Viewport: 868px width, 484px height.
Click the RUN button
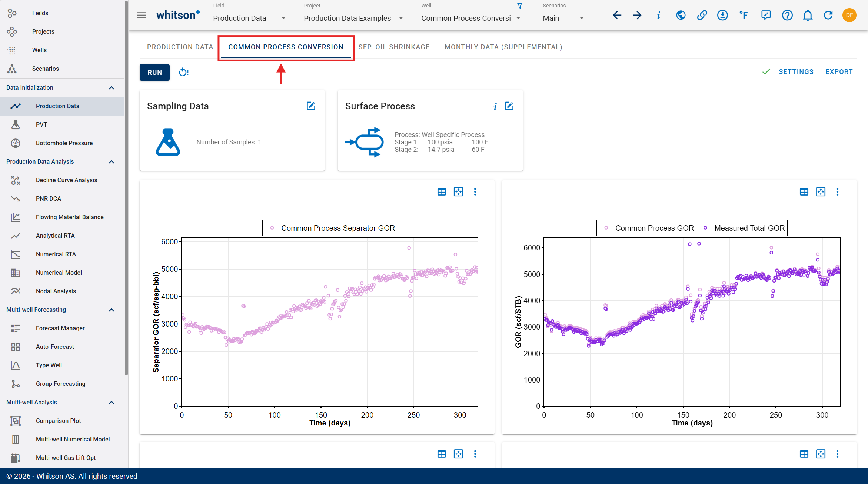(154, 72)
